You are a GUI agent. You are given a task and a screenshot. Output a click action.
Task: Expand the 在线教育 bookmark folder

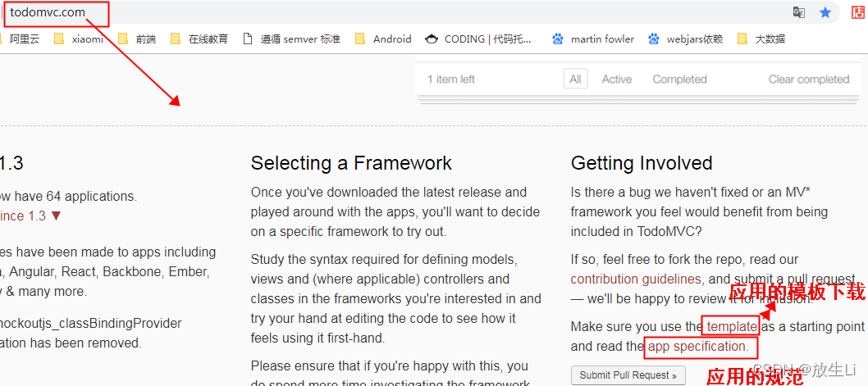(x=199, y=39)
